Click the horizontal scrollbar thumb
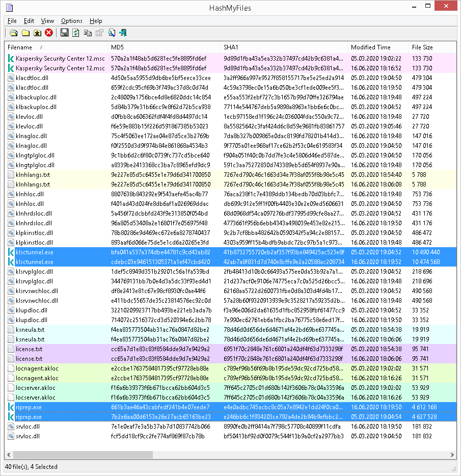Viewport: 461px width, 476px height. pos(83,455)
